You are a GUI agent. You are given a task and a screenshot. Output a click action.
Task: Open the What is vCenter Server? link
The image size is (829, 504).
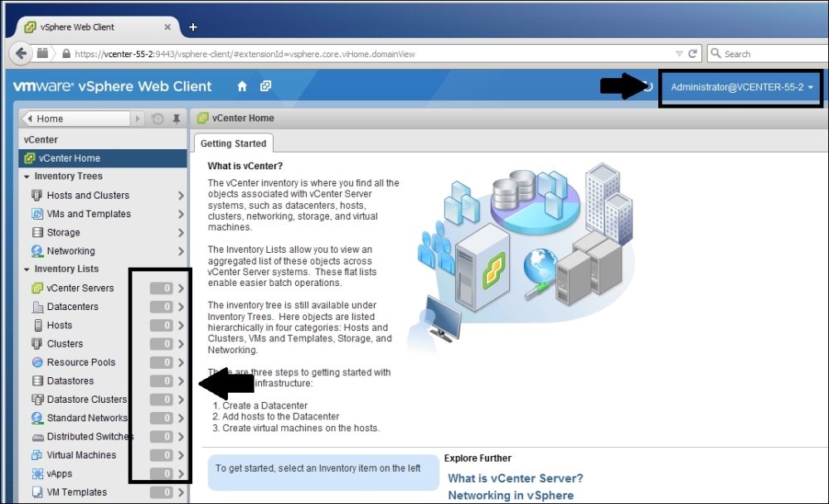pyautogui.click(x=516, y=478)
